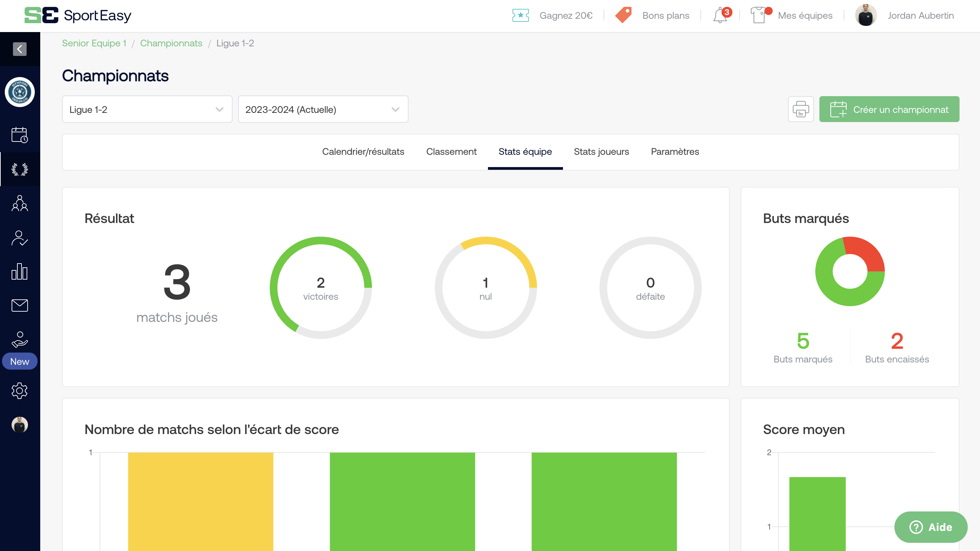Open the Ligue 1-2 championship dropdown
Viewport: 980px width, 551px height.
pyautogui.click(x=147, y=109)
